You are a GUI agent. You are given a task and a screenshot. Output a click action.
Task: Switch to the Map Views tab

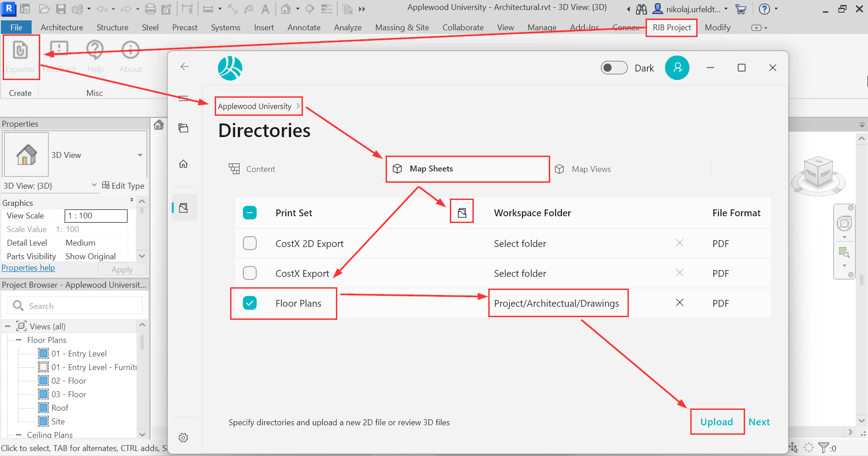coord(590,169)
